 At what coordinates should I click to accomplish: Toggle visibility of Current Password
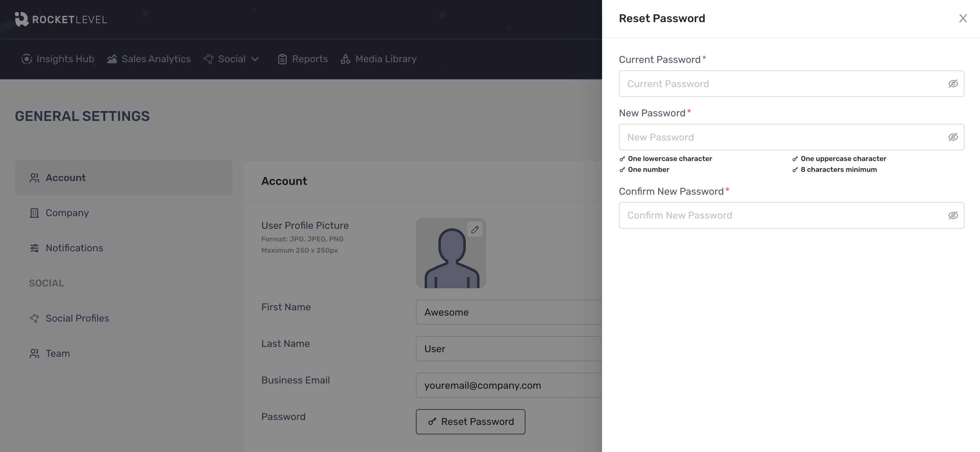coord(953,84)
